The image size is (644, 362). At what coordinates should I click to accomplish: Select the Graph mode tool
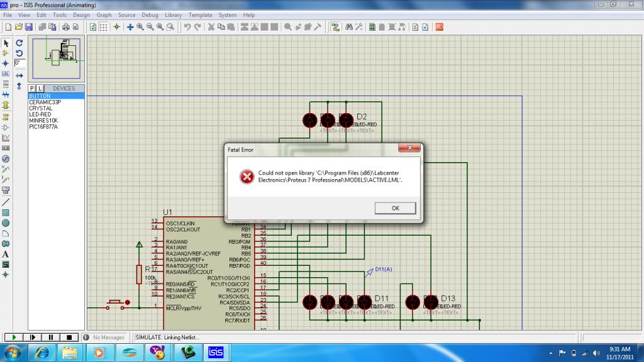[x=6, y=138]
